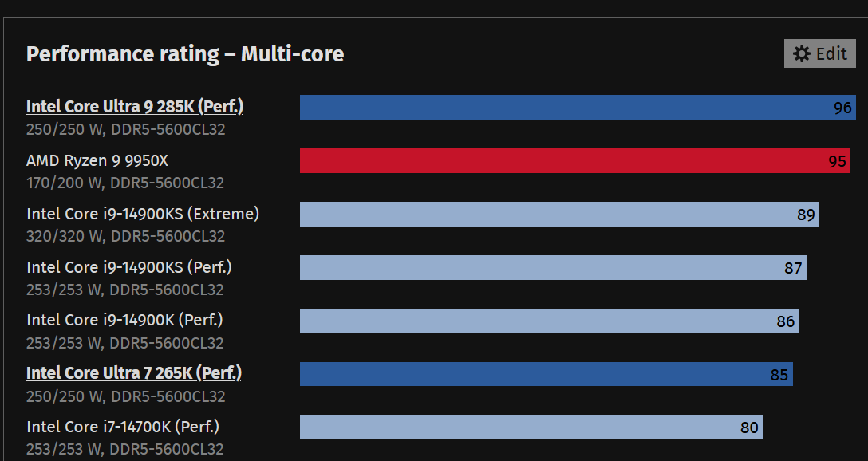The height and width of the screenshot is (461, 868).
Task: Click the 320/320 W text under 14900KS Extreme
Action: (125, 236)
